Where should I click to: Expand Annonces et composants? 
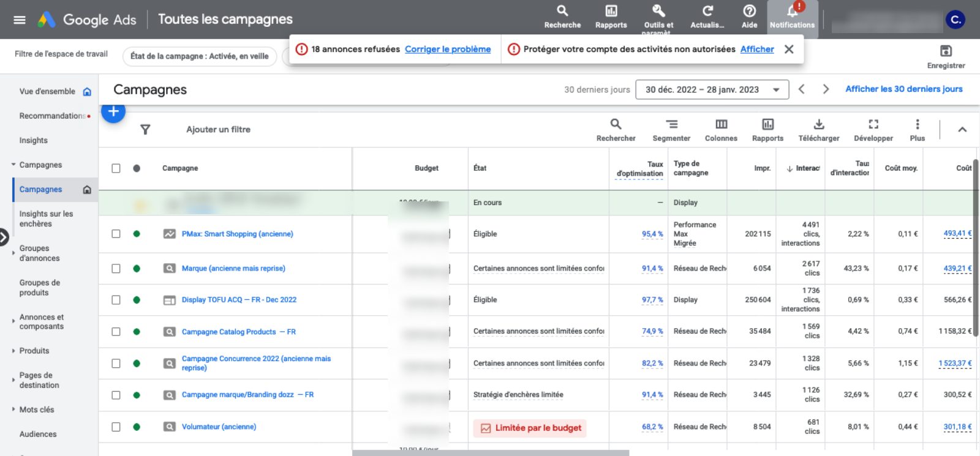click(x=13, y=321)
